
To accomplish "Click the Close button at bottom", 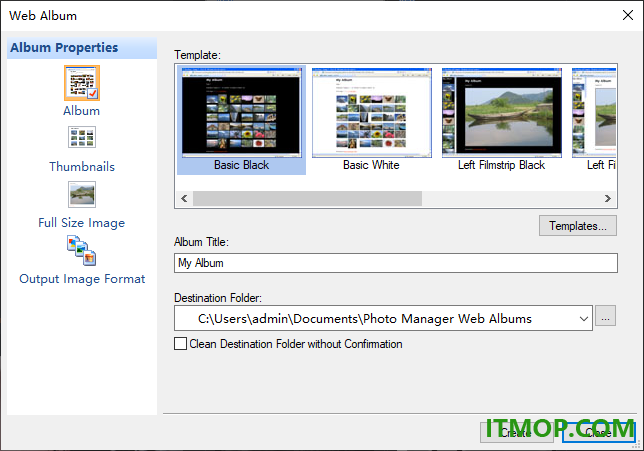I will pos(598,433).
